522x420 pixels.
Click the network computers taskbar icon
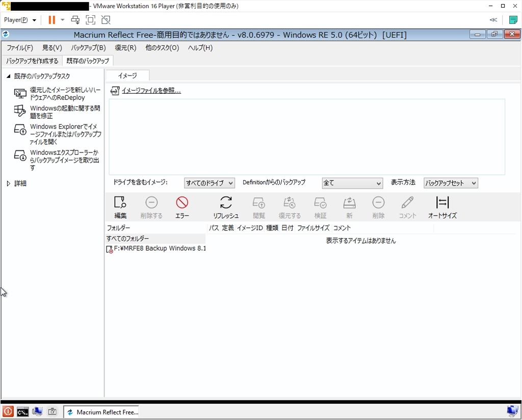[37, 412]
